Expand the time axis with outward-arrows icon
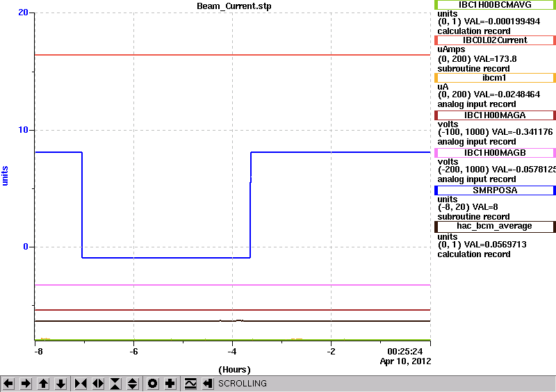The image size is (556, 392). (x=98, y=384)
